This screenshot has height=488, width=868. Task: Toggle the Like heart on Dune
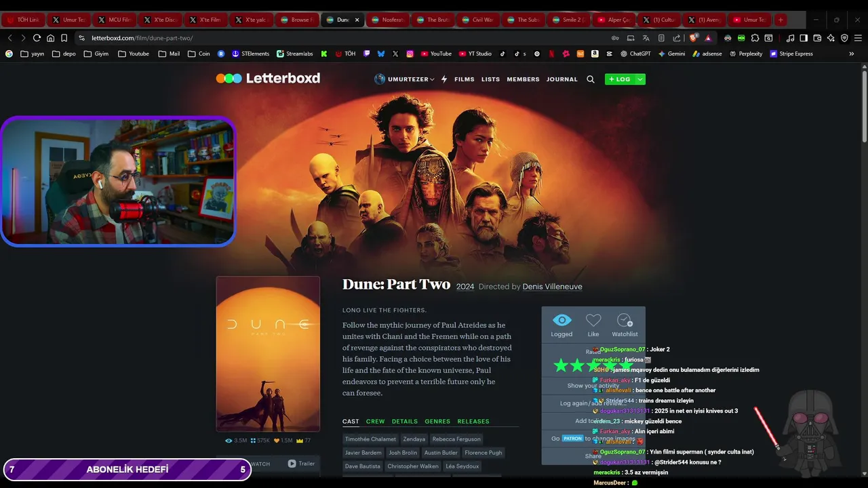click(x=593, y=325)
